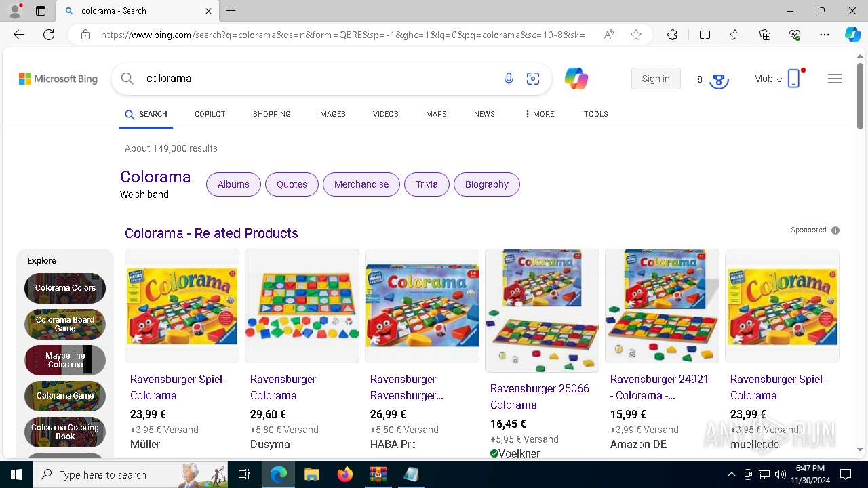Explore Colorama Game suggestion
The width and height of the screenshot is (868, 488).
(65, 396)
